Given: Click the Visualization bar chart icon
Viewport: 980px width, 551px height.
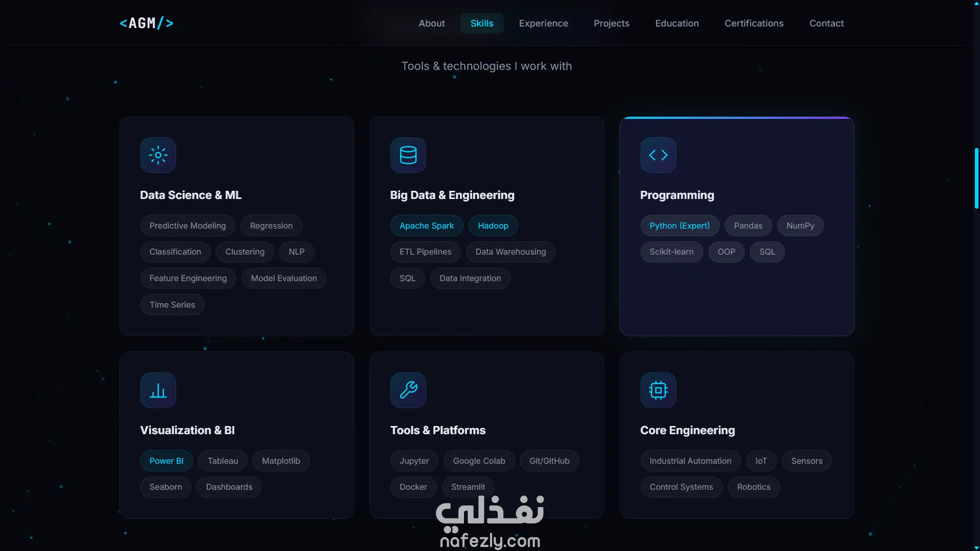Looking at the screenshot, I should (x=158, y=390).
